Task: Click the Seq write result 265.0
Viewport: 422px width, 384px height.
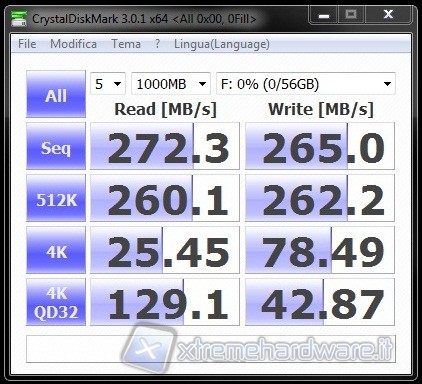Action: pos(320,146)
